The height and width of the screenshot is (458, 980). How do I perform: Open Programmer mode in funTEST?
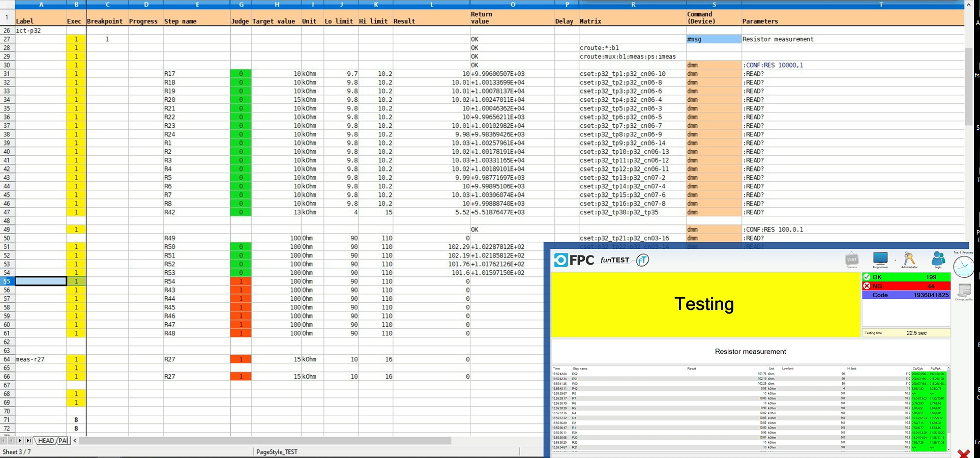coord(880,260)
